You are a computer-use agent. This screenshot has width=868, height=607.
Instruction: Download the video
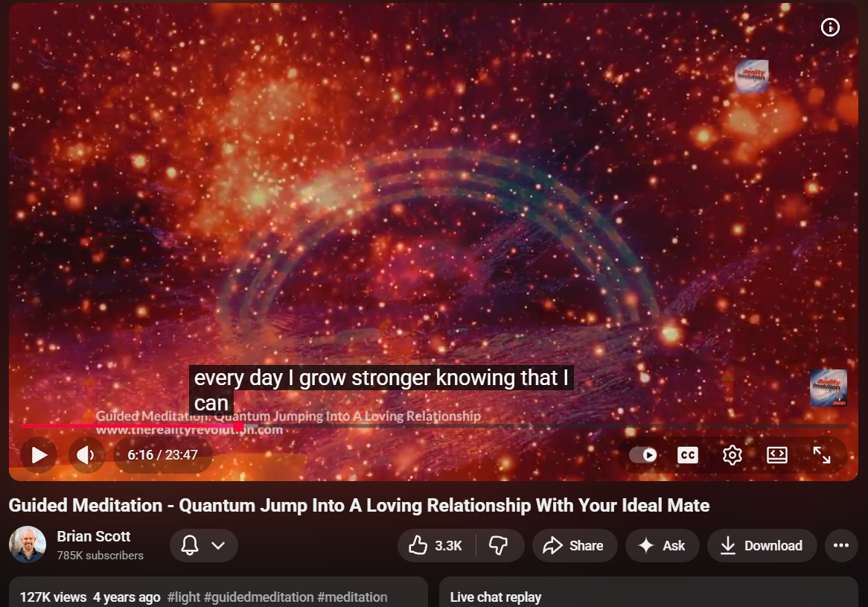(x=762, y=546)
